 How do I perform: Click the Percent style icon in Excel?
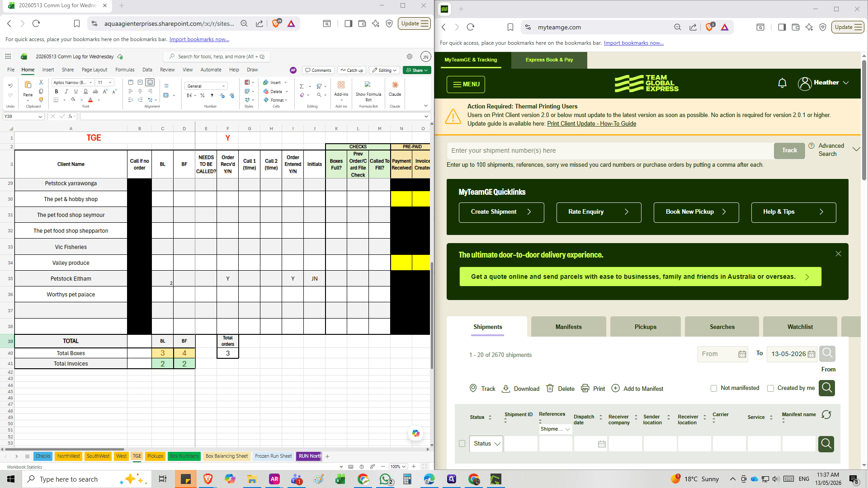(x=203, y=95)
